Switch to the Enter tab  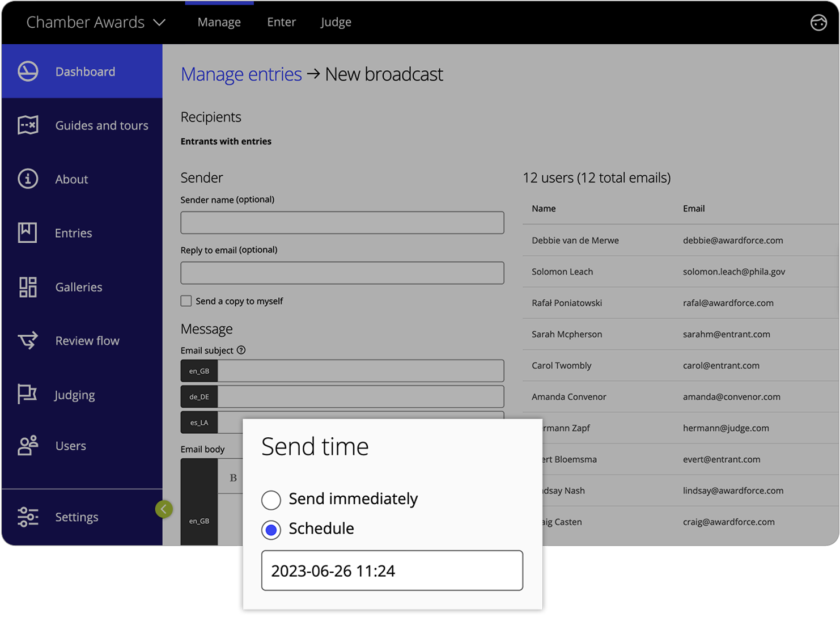tap(281, 22)
